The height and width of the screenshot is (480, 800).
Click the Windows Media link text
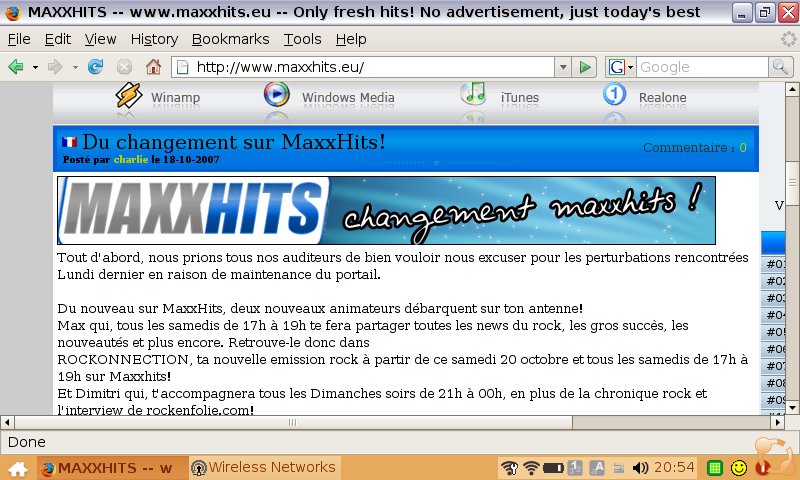point(348,97)
